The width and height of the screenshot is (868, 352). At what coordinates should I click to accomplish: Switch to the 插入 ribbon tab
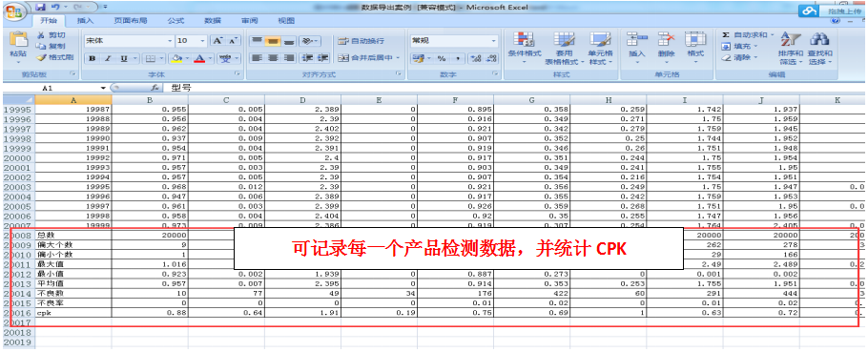pyautogui.click(x=85, y=20)
